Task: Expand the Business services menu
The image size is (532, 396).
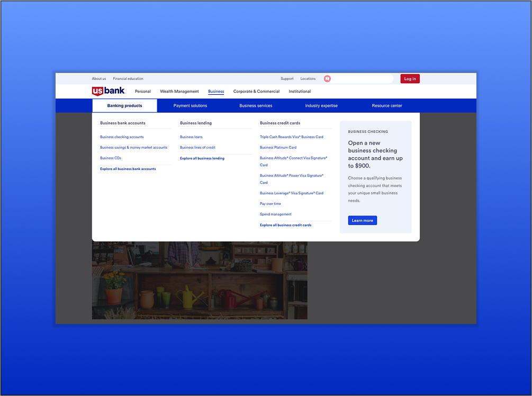Action: click(x=256, y=106)
